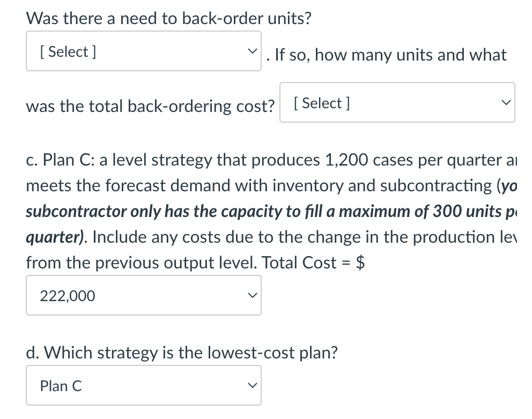Screen dimensions: 532x419
Task: Click the chevron beside Plan C
Action: coord(252,385)
